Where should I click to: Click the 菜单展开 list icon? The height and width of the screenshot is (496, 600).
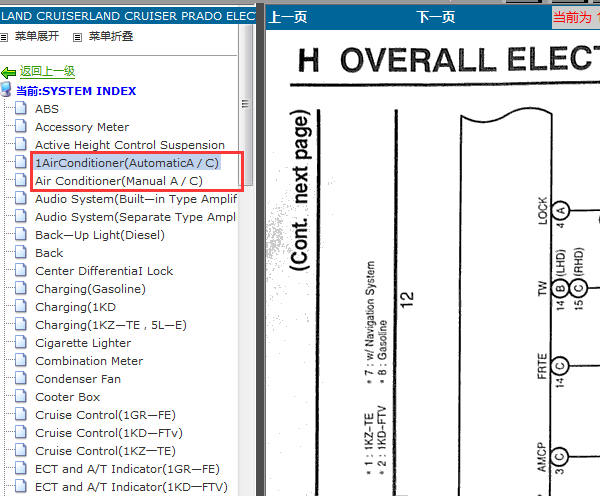[4, 38]
